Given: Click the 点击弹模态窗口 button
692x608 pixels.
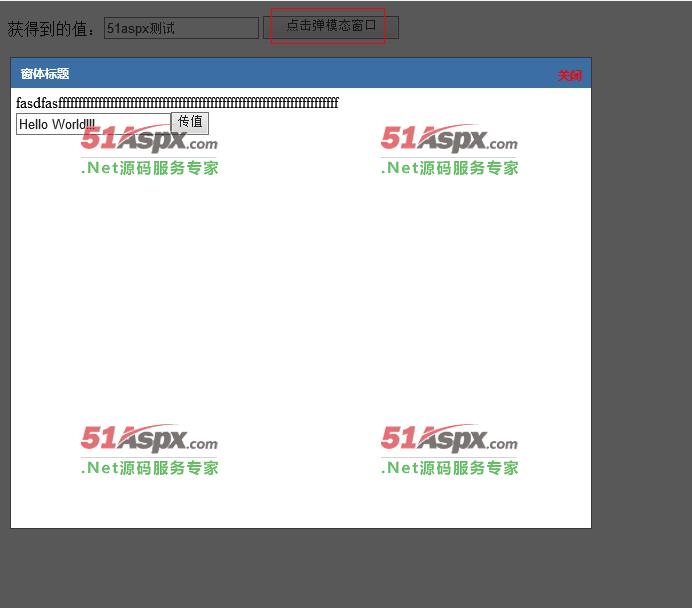Looking at the screenshot, I should [x=331, y=27].
